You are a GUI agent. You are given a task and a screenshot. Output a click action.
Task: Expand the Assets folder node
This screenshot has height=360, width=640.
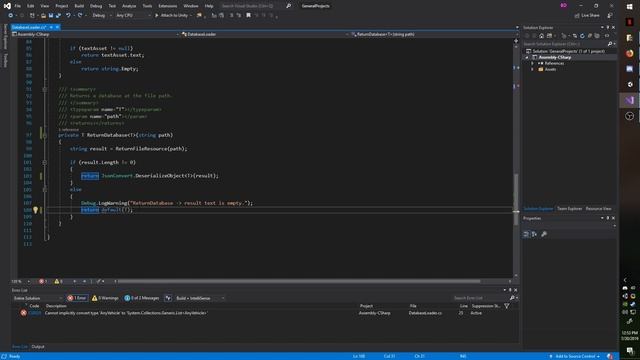click(x=532, y=70)
